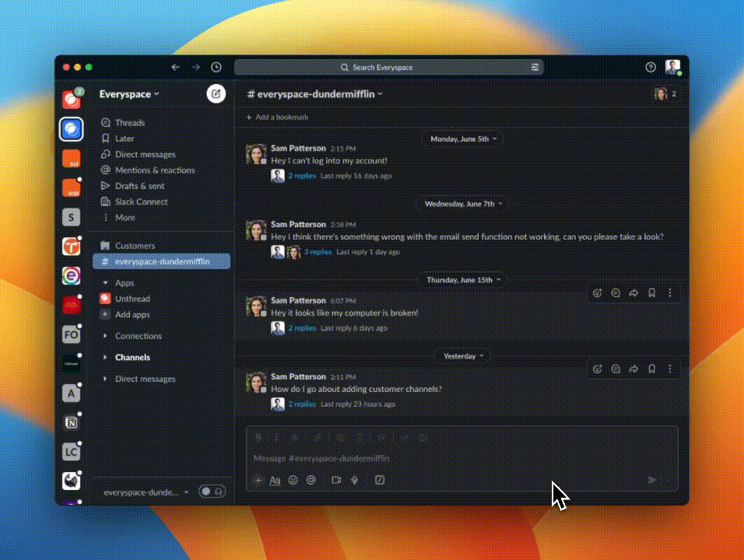Add reaction to computer is broken message
744x560 pixels.
coord(598,293)
